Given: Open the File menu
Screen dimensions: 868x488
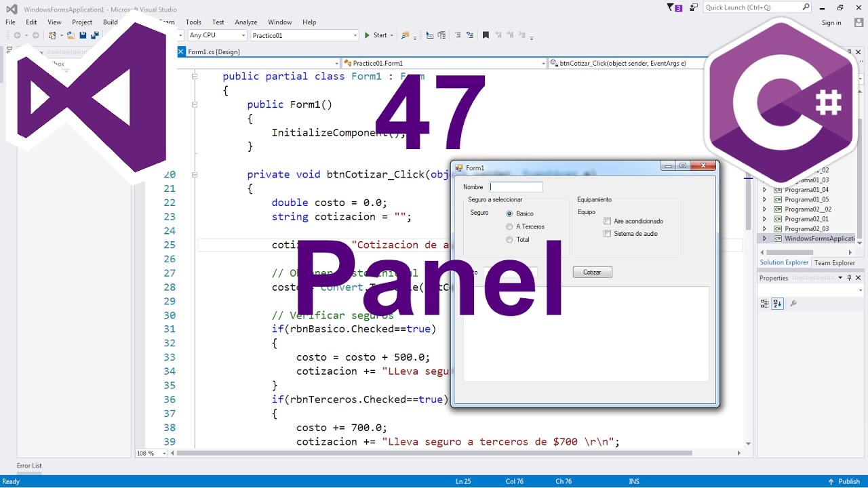Looking at the screenshot, I should pos(10,22).
